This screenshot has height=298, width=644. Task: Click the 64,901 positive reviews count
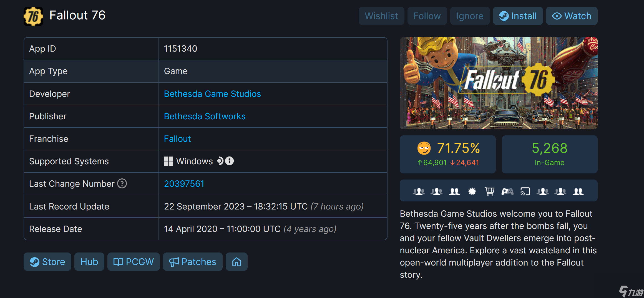pos(432,163)
